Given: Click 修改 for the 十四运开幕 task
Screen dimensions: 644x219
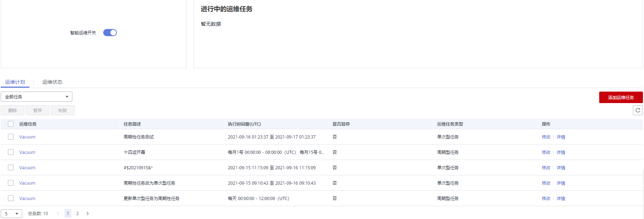Looking at the screenshot, I should click(546, 152).
